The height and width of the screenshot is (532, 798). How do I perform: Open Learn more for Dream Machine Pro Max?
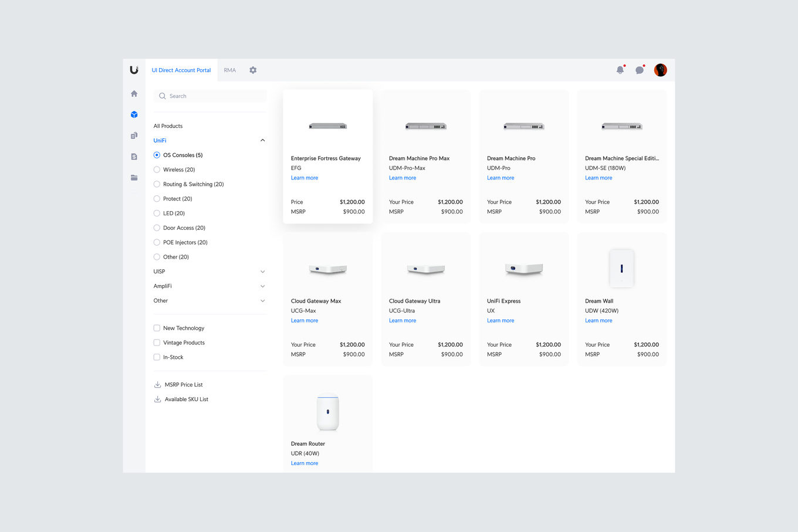403,178
